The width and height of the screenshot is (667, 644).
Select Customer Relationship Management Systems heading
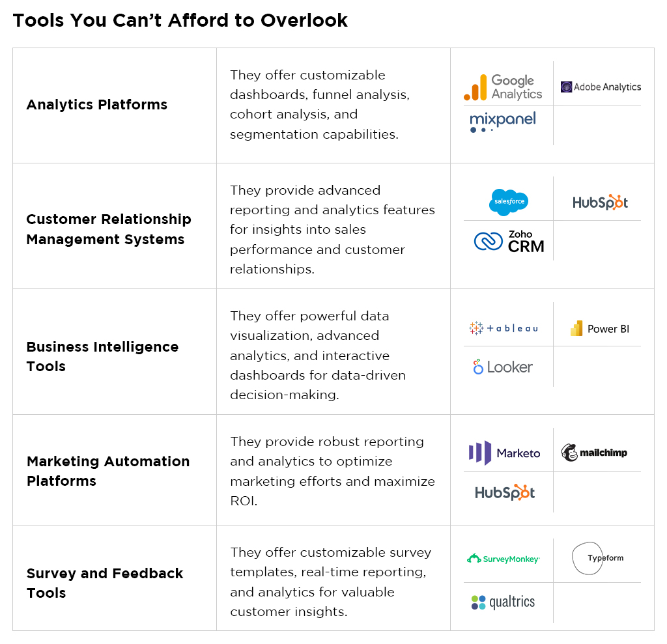coord(109,229)
